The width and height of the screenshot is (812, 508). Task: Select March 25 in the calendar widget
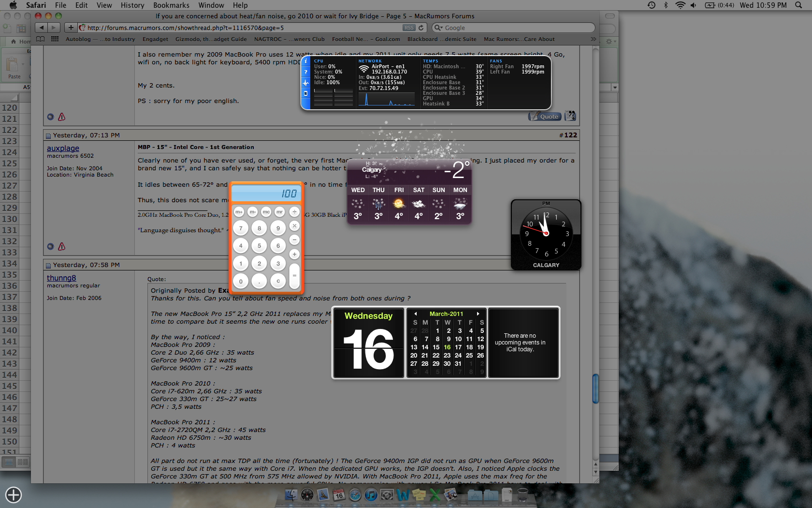point(469,355)
